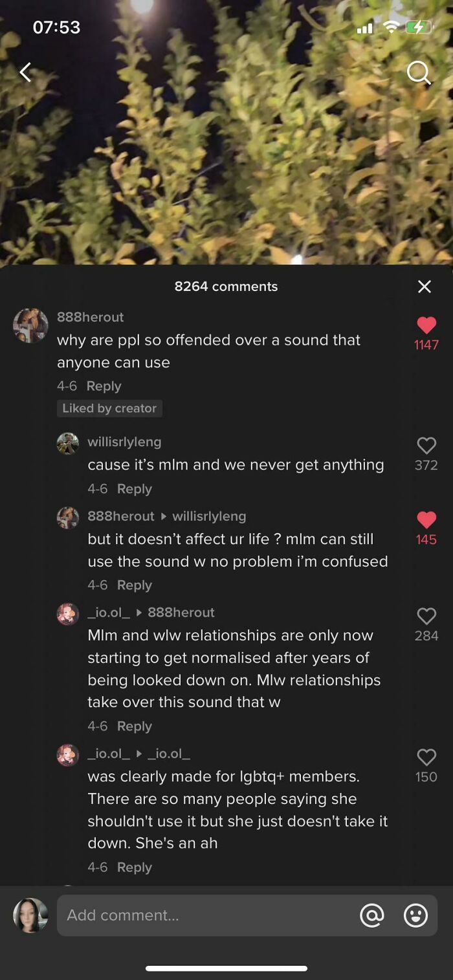Close the comments panel
This screenshot has height=980, width=453.
(x=425, y=287)
